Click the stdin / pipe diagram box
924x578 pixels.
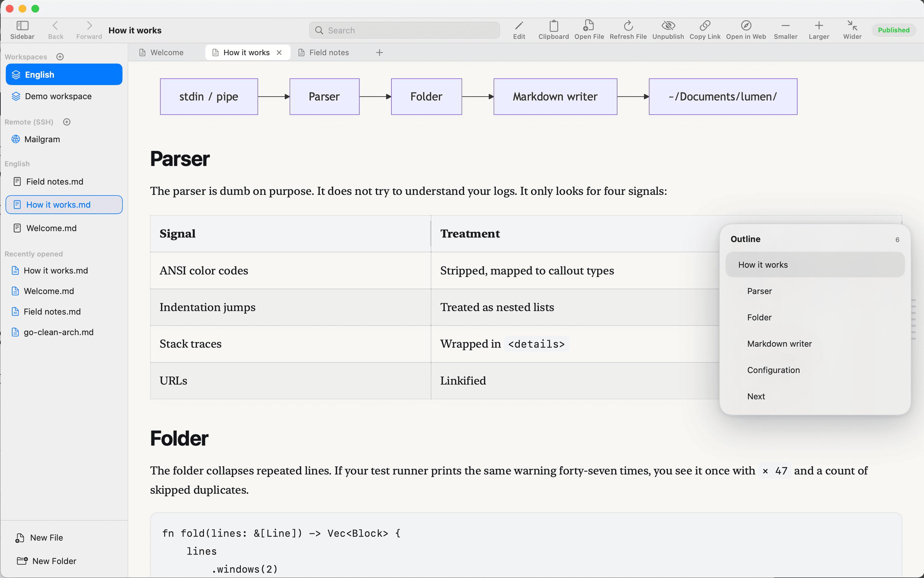coord(209,97)
